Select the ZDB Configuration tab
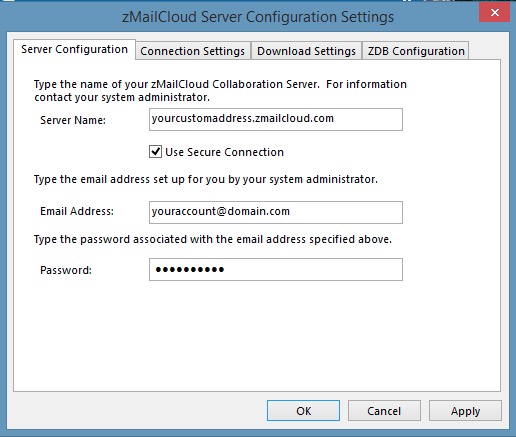The width and height of the screenshot is (516, 437). [416, 51]
